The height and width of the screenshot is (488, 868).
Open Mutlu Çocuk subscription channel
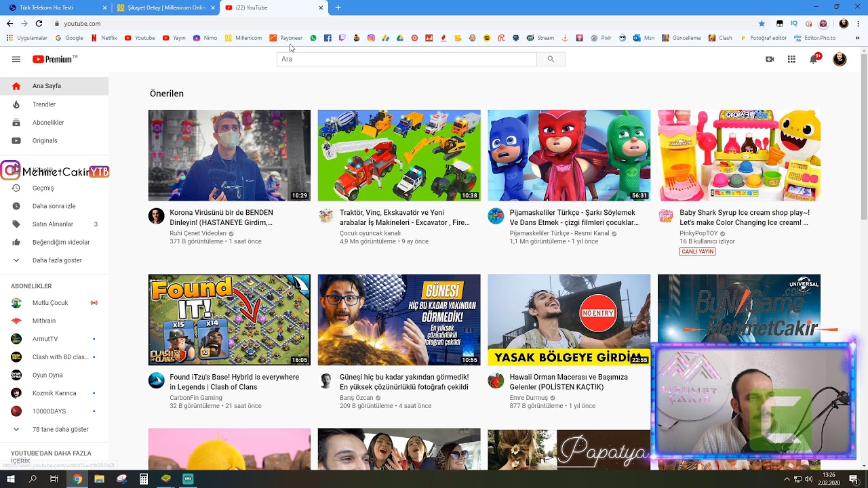click(54, 303)
